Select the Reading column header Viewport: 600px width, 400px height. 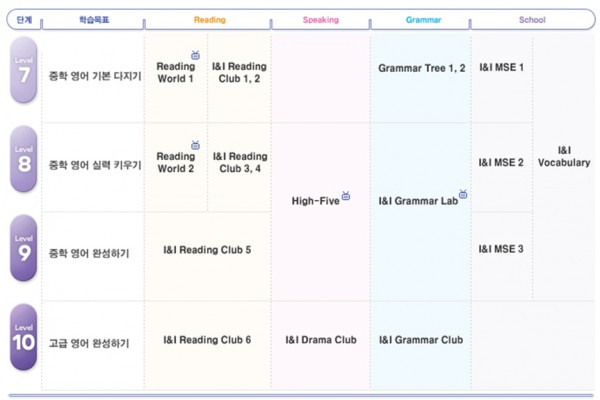pos(209,20)
